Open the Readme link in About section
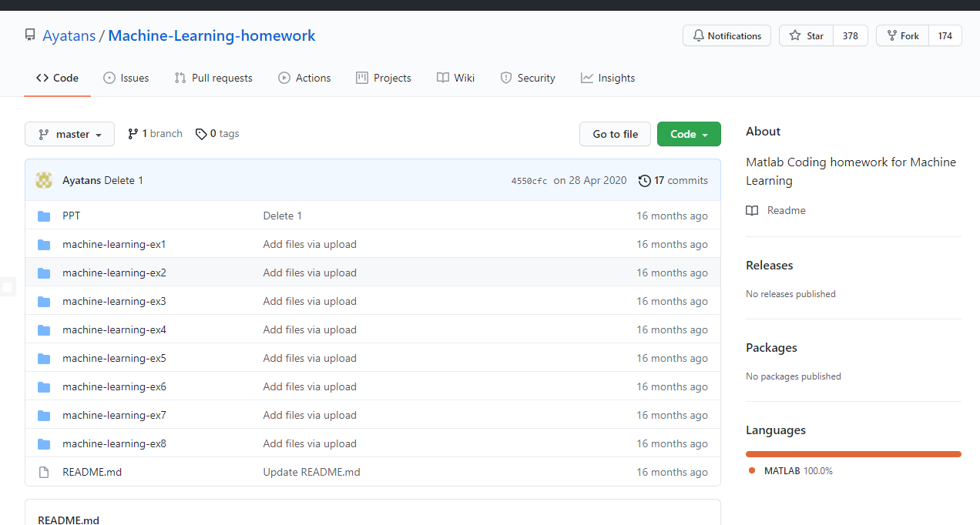Screen dimensions: 980x525 pyautogui.click(x=776, y=210)
